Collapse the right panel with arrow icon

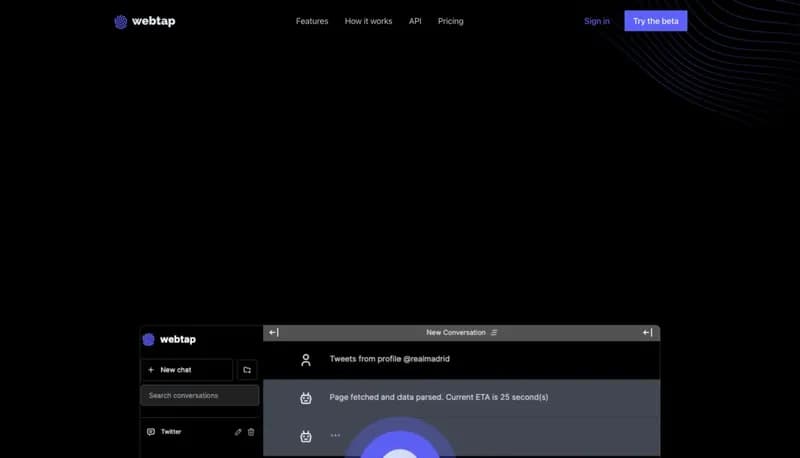coord(648,333)
